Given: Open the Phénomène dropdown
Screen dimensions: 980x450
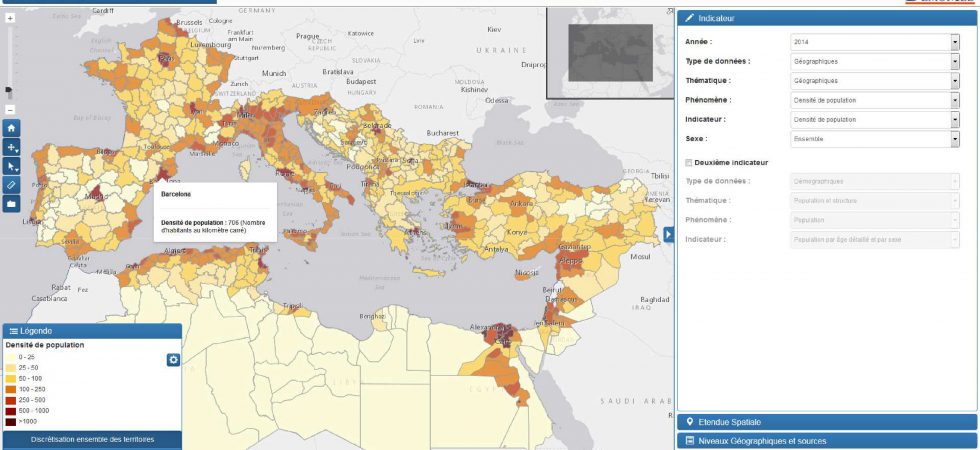Looking at the screenshot, I should click(x=874, y=100).
